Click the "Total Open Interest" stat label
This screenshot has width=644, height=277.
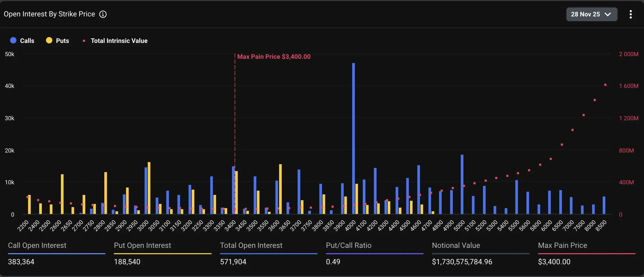tap(251, 245)
